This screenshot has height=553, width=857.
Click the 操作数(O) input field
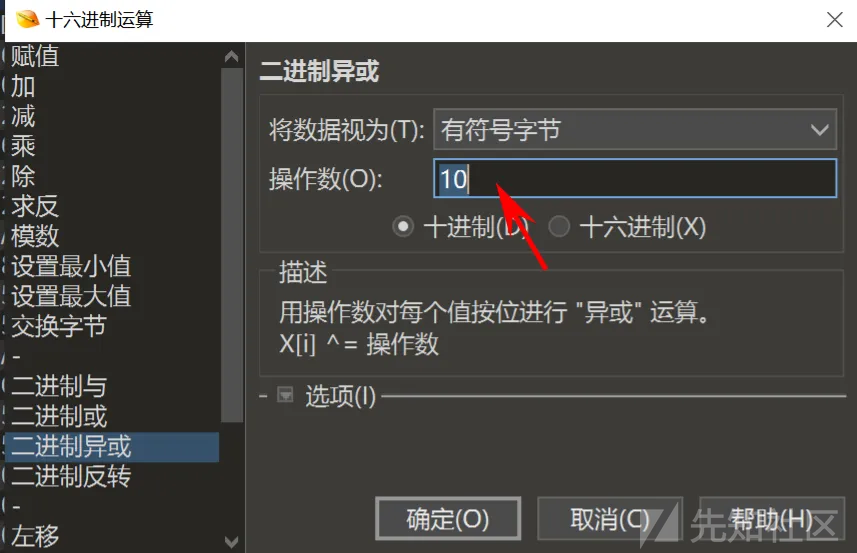click(635, 178)
